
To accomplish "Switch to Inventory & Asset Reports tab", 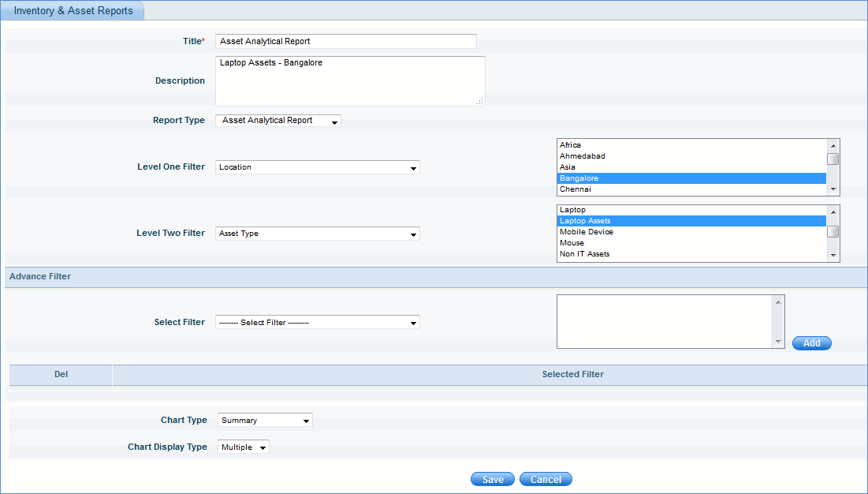I will pos(73,11).
